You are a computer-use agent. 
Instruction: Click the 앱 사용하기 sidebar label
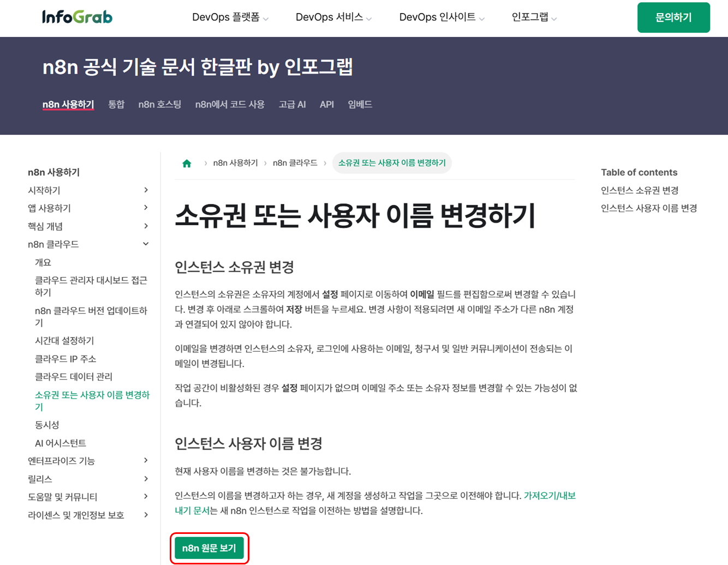49,208
